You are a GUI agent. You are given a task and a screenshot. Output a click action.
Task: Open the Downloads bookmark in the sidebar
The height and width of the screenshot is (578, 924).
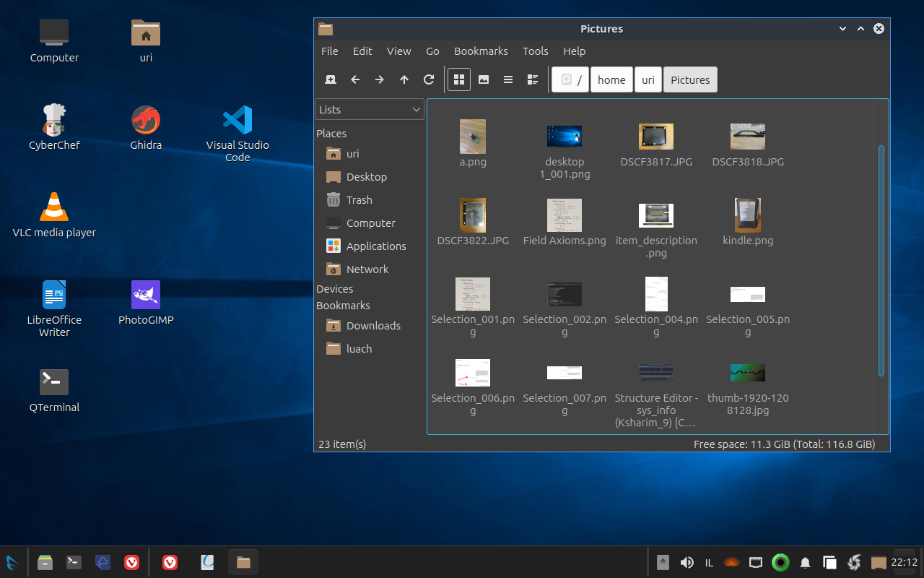point(374,325)
